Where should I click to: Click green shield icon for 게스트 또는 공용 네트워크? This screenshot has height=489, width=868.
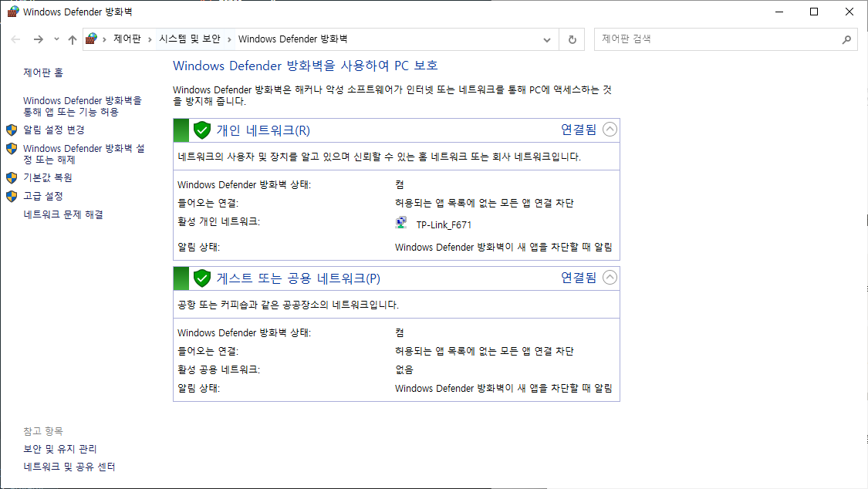202,278
